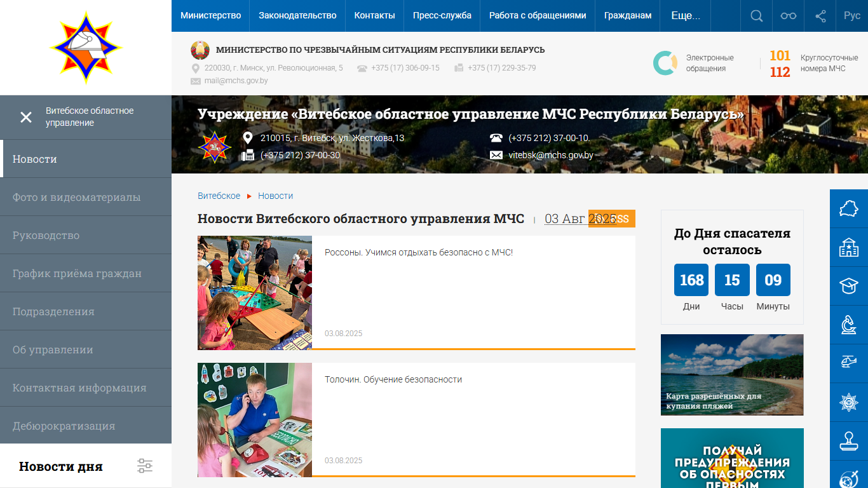This screenshot has height=488, width=868.
Task: Open Подразделения in the sidebar
Action: click(x=86, y=311)
